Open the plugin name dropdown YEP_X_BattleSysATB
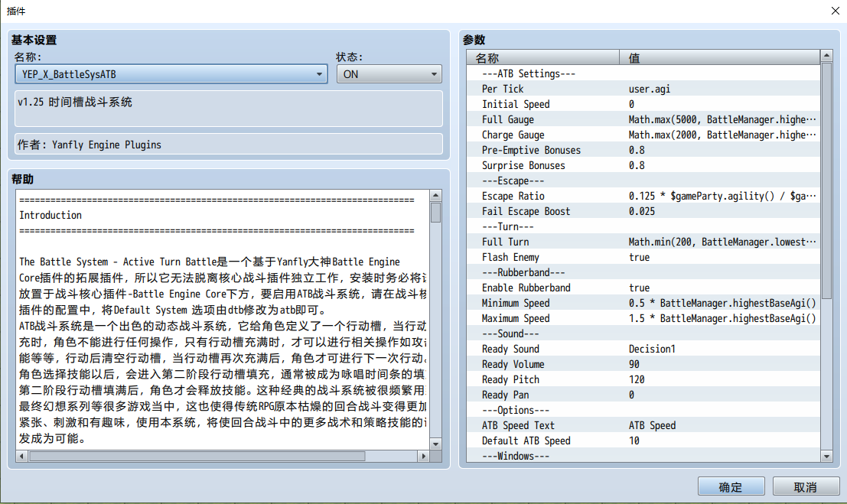 [x=171, y=74]
